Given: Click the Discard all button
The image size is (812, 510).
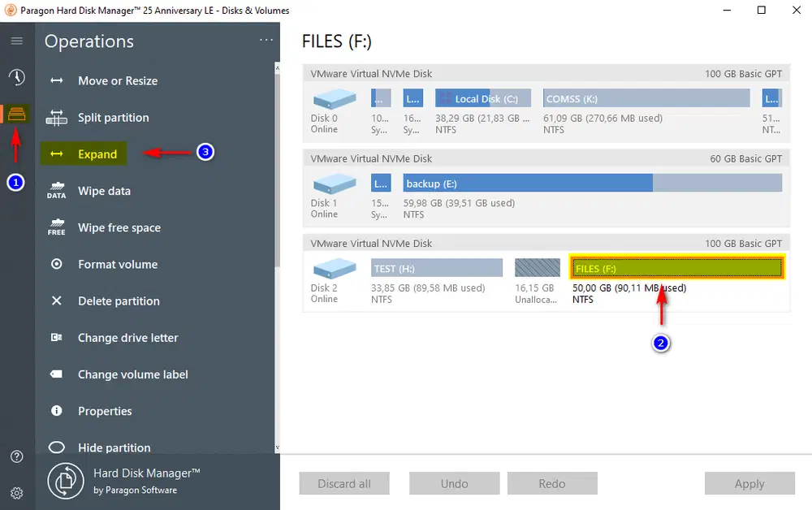Looking at the screenshot, I should pyautogui.click(x=344, y=483).
